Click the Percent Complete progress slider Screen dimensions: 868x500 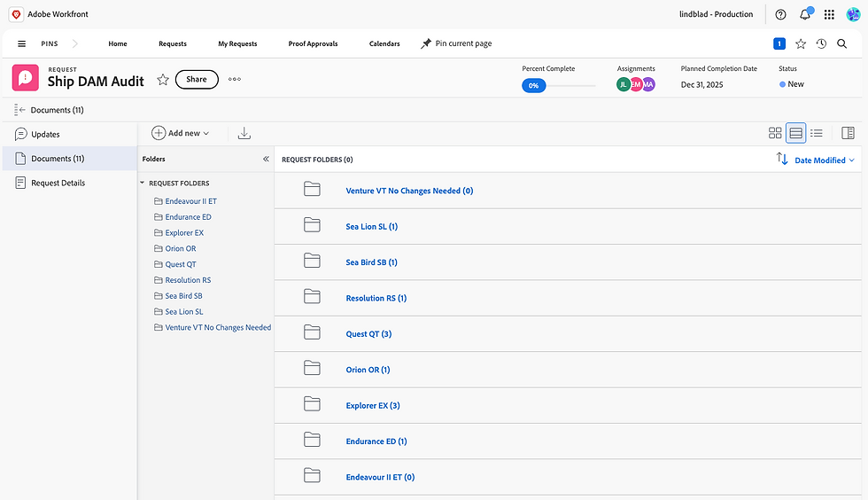click(x=559, y=86)
